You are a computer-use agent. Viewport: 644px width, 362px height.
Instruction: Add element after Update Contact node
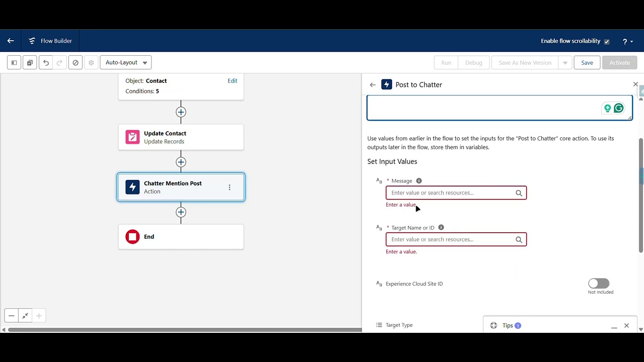coord(181,162)
